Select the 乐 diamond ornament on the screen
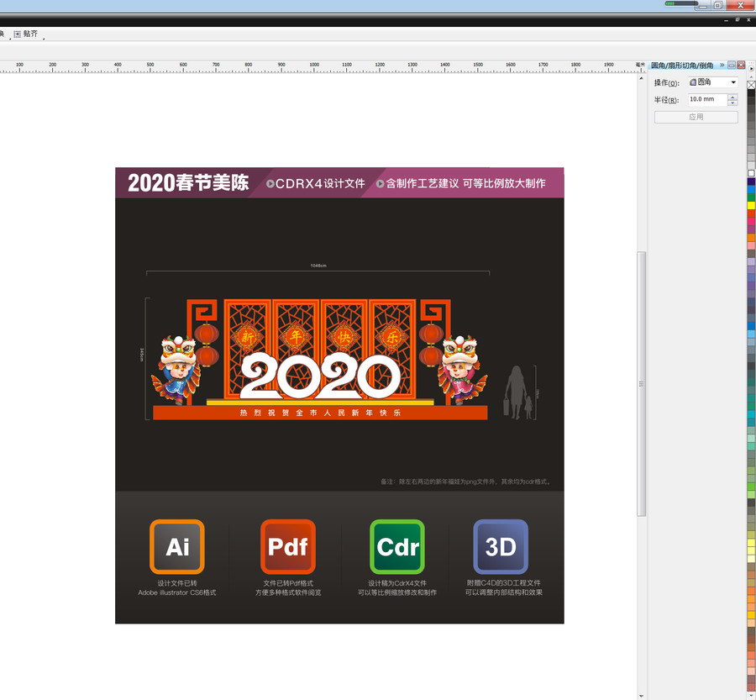This screenshot has width=756, height=700. tap(392, 337)
